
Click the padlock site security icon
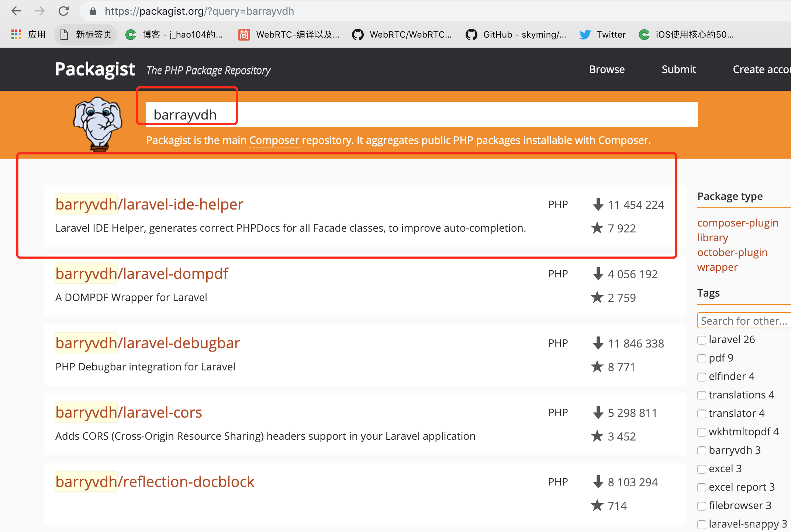[93, 11]
